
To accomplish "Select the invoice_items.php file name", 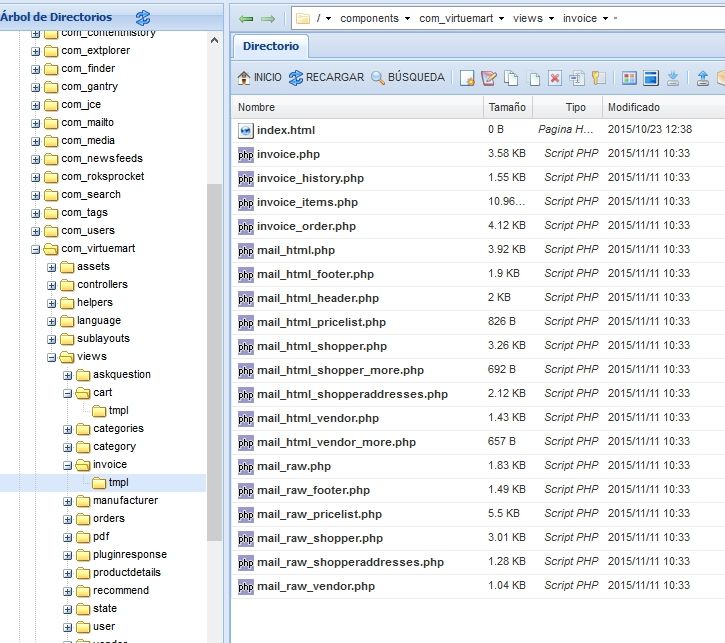I will (307, 202).
